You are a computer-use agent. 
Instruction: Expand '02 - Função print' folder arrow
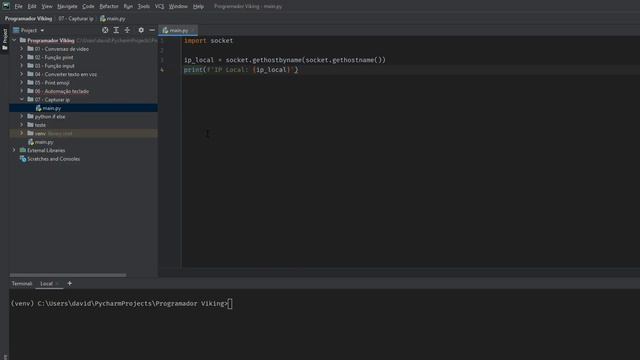(x=22, y=57)
